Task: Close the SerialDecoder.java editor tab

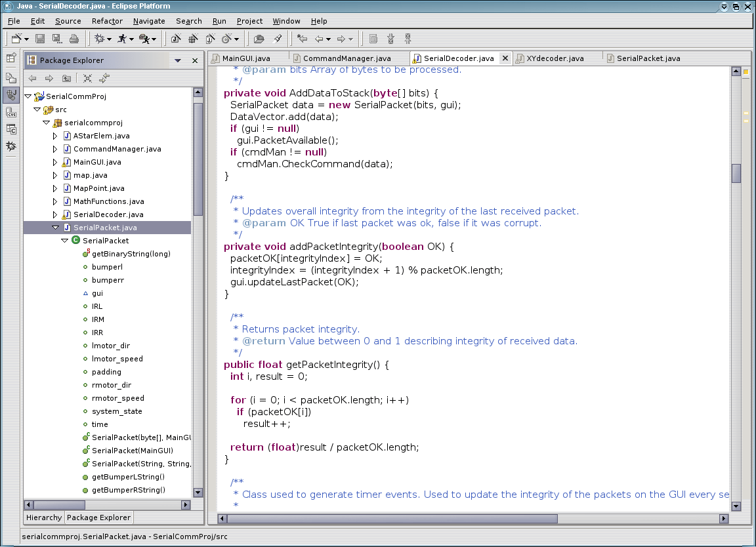Action: [x=505, y=58]
